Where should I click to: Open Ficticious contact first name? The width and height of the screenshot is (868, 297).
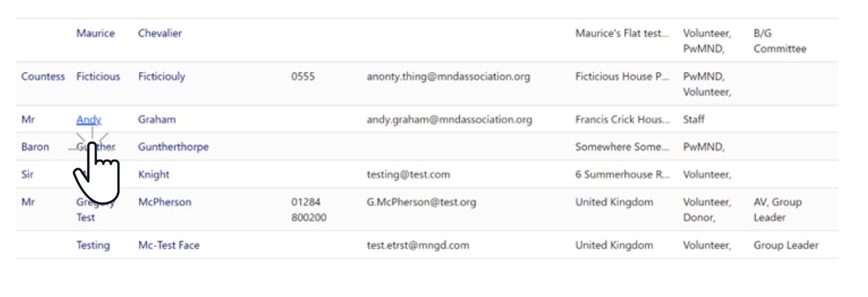point(98,76)
